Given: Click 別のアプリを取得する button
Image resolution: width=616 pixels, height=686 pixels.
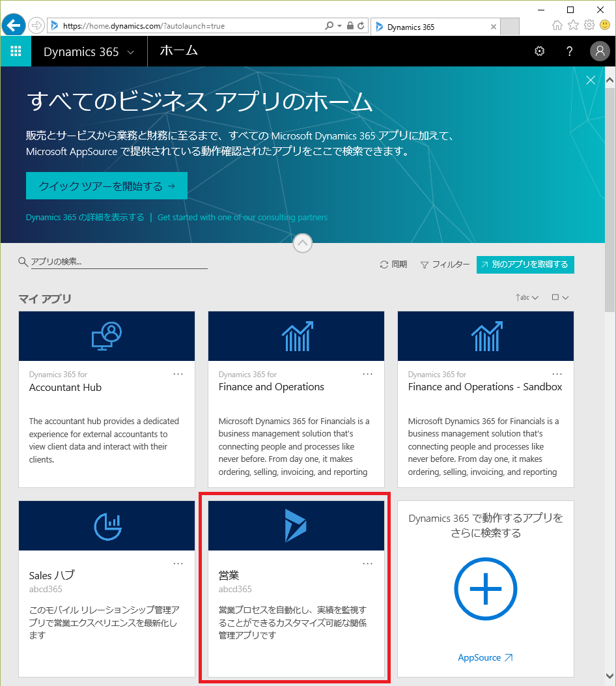Looking at the screenshot, I should pyautogui.click(x=525, y=264).
